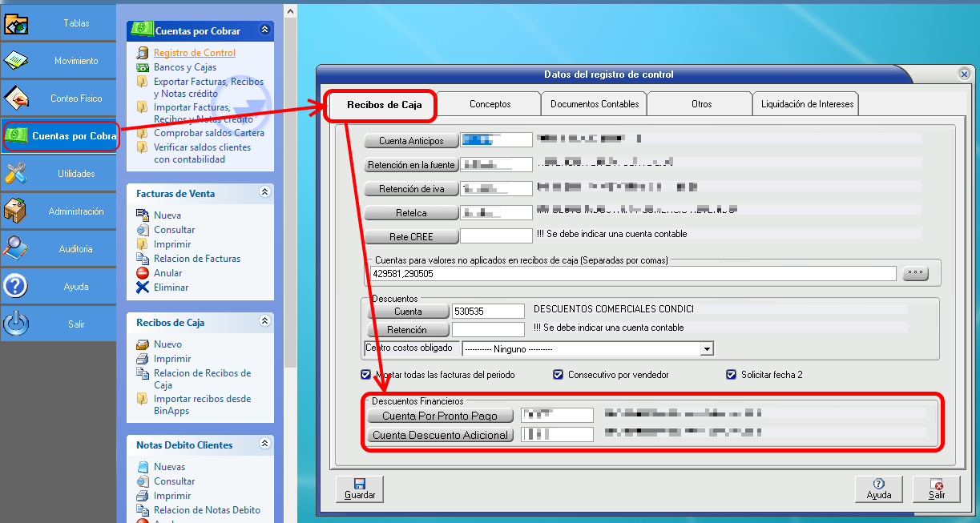This screenshot has width=980, height=523.
Task: Collapse the Facturas de Venta section
Action: pyautogui.click(x=265, y=193)
